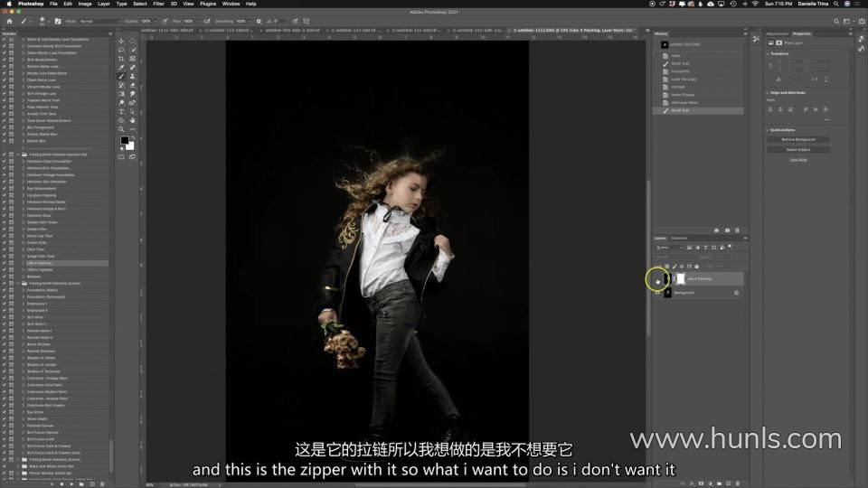Open the layer filter Kind dropdown
The height and width of the screenshot is (488, 868).
669,248
